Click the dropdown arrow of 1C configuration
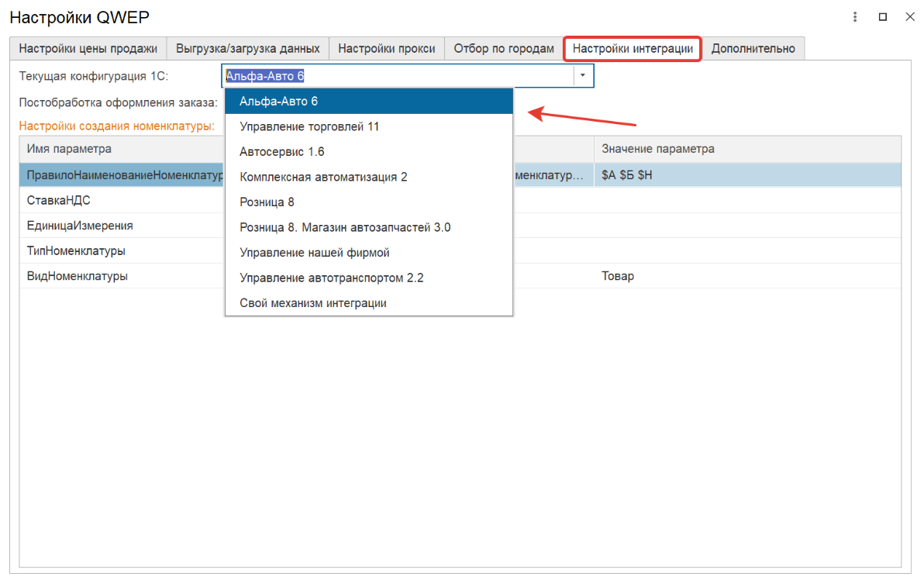The width and height of the screenshot is (924, 580). coord(583,75)
